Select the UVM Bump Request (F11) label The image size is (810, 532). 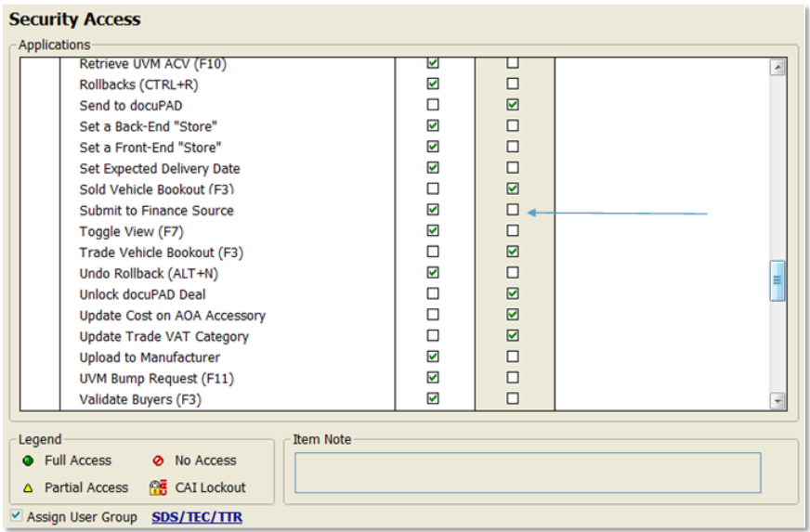click(x=157, y=379)
